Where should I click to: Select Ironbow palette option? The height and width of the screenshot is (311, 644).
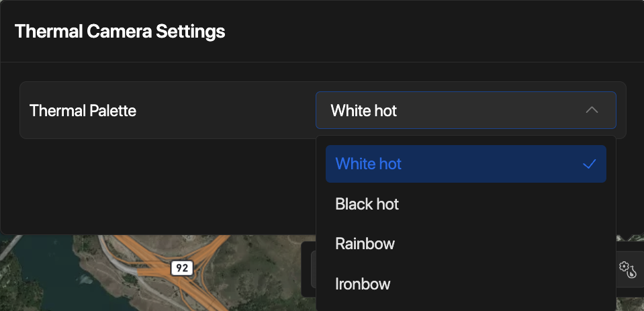[363, 284]
